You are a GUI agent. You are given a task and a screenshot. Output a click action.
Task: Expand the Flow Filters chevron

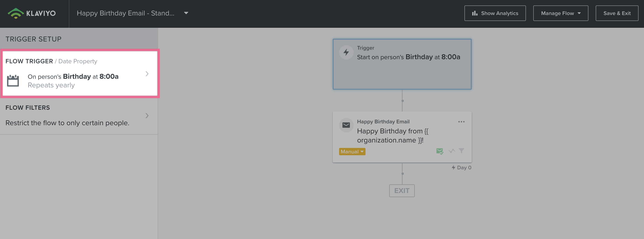click(147, 116)
